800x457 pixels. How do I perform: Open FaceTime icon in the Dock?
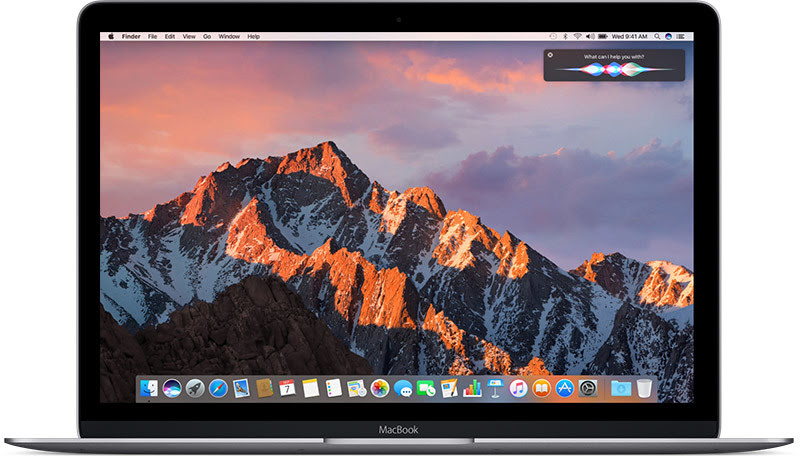point(426,389)
